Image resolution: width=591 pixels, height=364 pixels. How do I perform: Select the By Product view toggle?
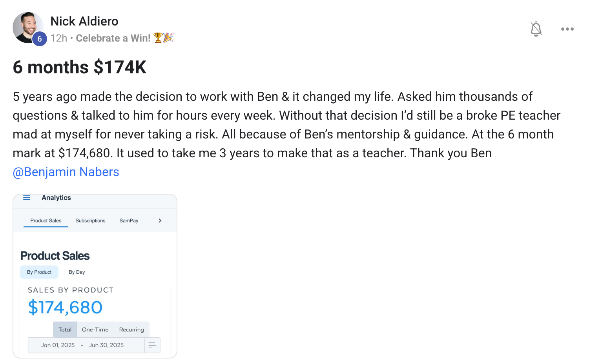tap(39, 272)
